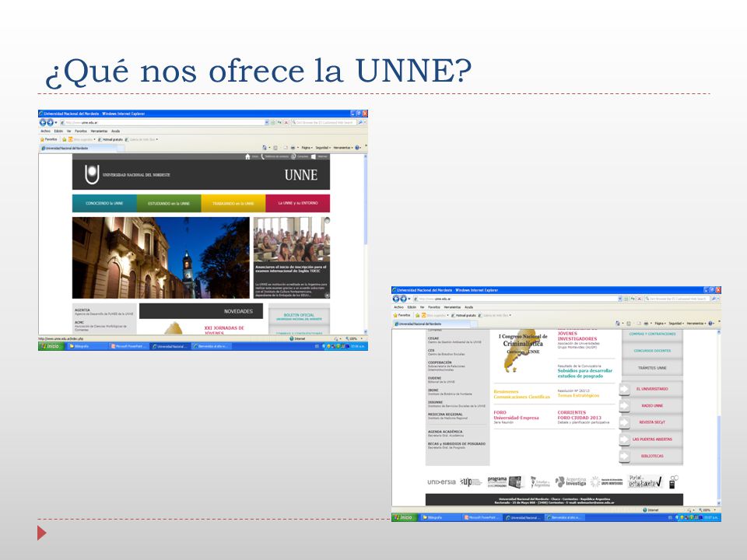Open CONOCIENDO la UNNE section
This screenshot has height=560, width=747.
point(104,203)
